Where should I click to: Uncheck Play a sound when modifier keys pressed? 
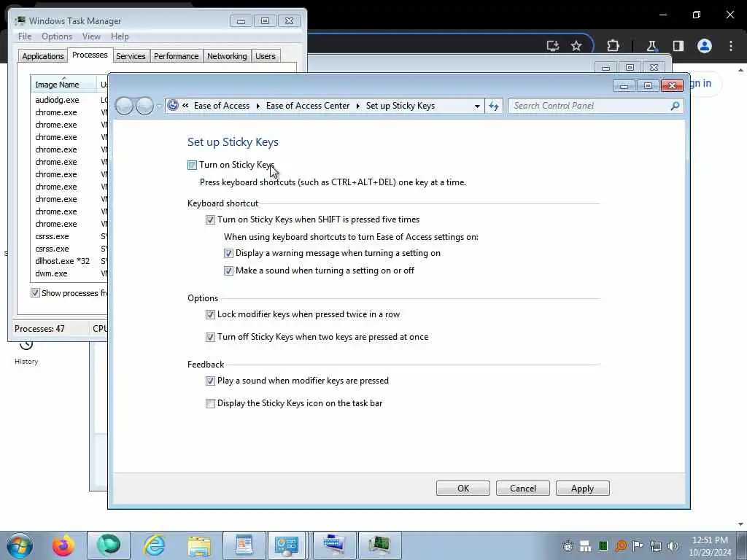pyautogui.click(x=210, y=381)
